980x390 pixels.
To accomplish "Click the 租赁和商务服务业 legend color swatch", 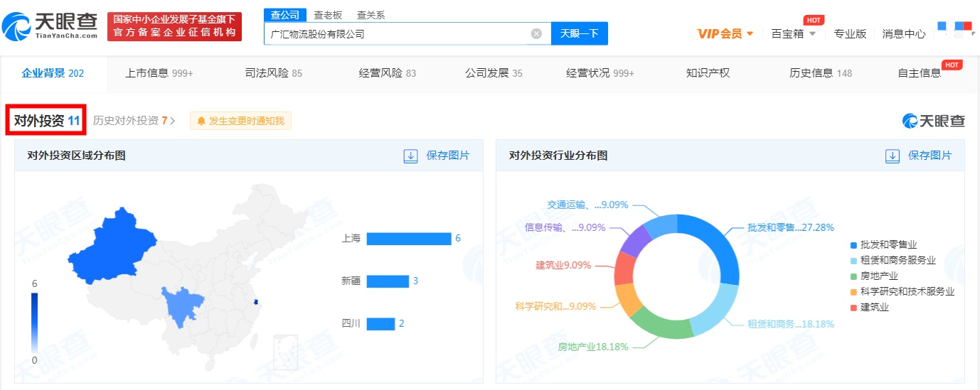I will [854, 260].
